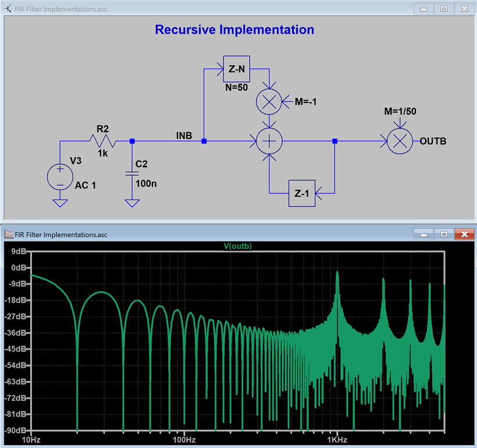Select the summing junction symbol

[x=269, y=141]
